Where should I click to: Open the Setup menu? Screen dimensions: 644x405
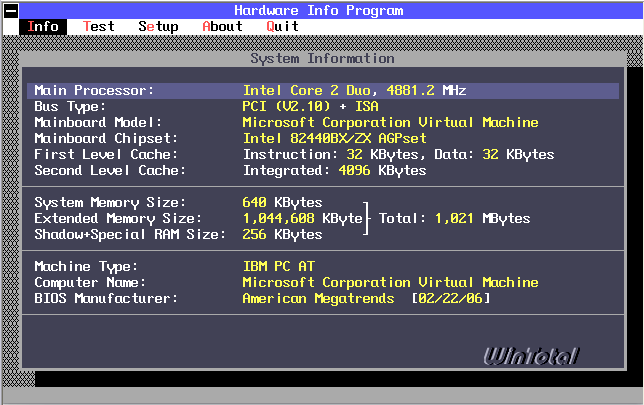click(158, 27)
